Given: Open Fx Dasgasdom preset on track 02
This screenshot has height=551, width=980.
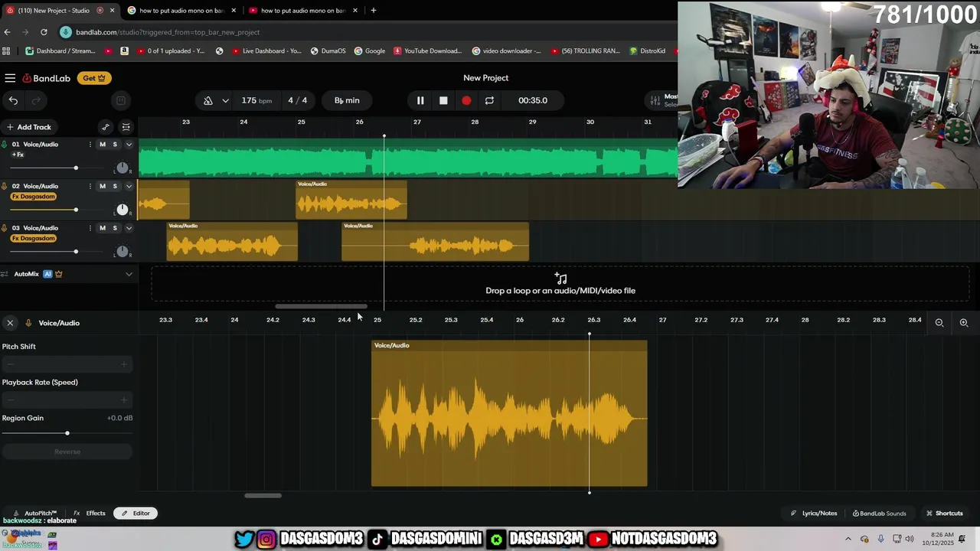Looking at the screenshot, I should click(34, 197).
